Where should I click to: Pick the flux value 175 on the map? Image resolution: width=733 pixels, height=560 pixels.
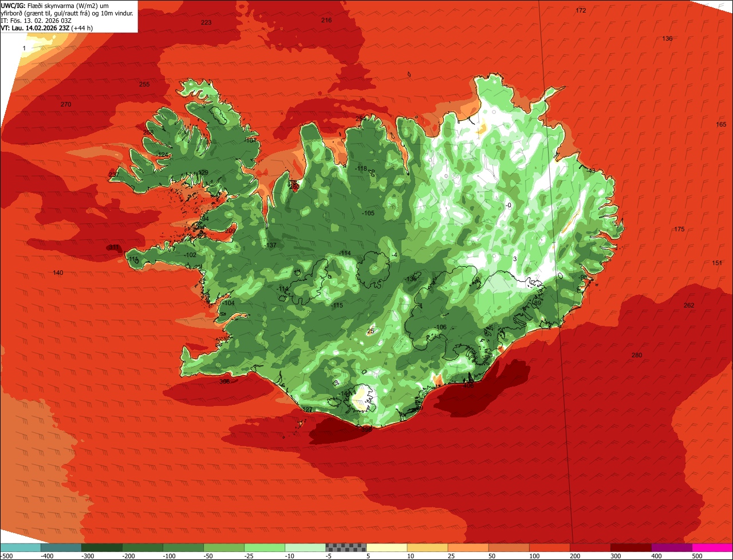click(679, 229)
